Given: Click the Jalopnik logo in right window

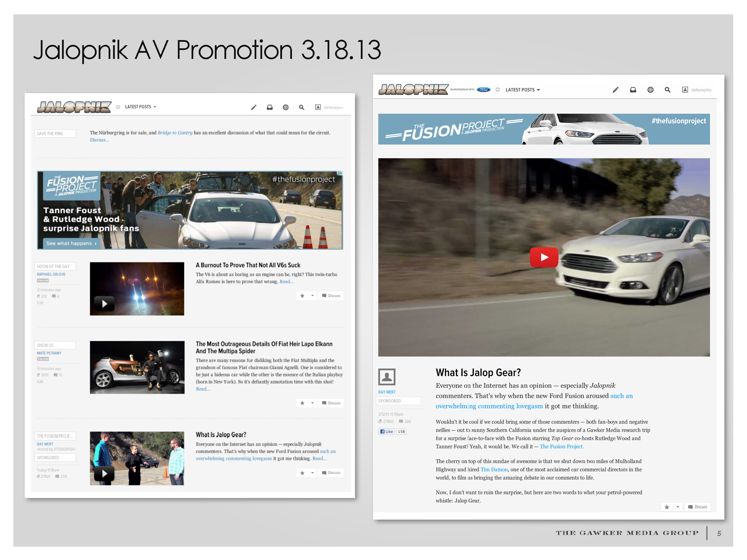Looking at the screenshot, I should click(413, 89).
